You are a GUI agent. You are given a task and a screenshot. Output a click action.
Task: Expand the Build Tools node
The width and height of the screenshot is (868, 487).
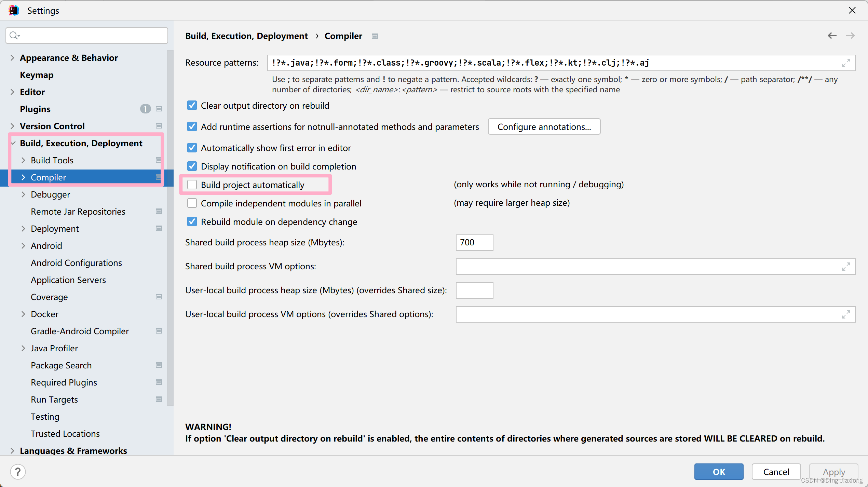pyautogui.click(x=23, y=160)
